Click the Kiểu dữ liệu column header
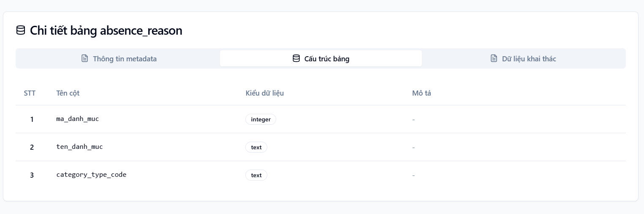The width and height of the screenshot is (644, 214). (265, 93)
